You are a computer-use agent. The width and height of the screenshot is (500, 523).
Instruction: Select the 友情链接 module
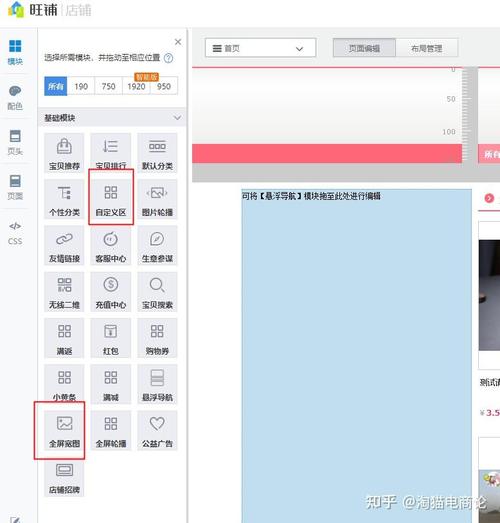coord(64,245)
